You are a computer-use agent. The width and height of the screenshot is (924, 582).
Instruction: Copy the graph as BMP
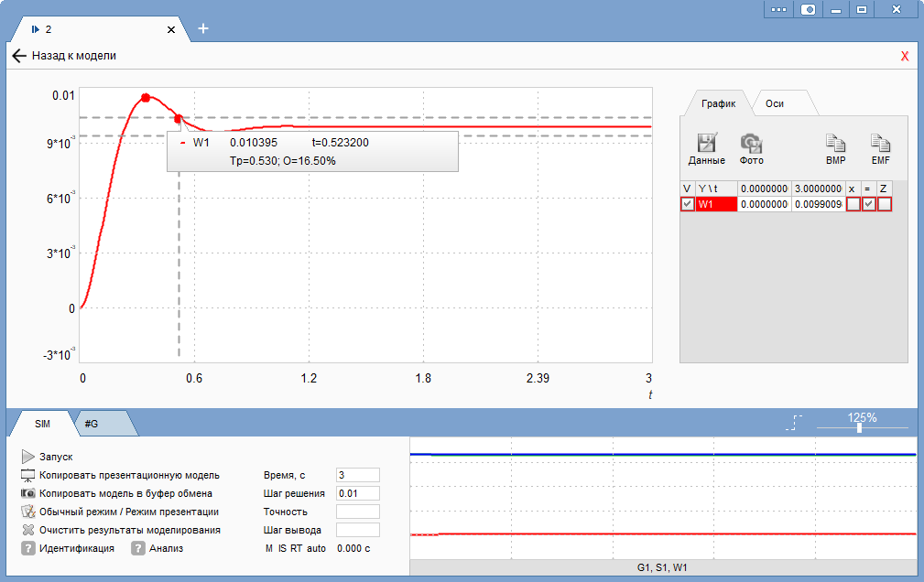coord(835,149)
